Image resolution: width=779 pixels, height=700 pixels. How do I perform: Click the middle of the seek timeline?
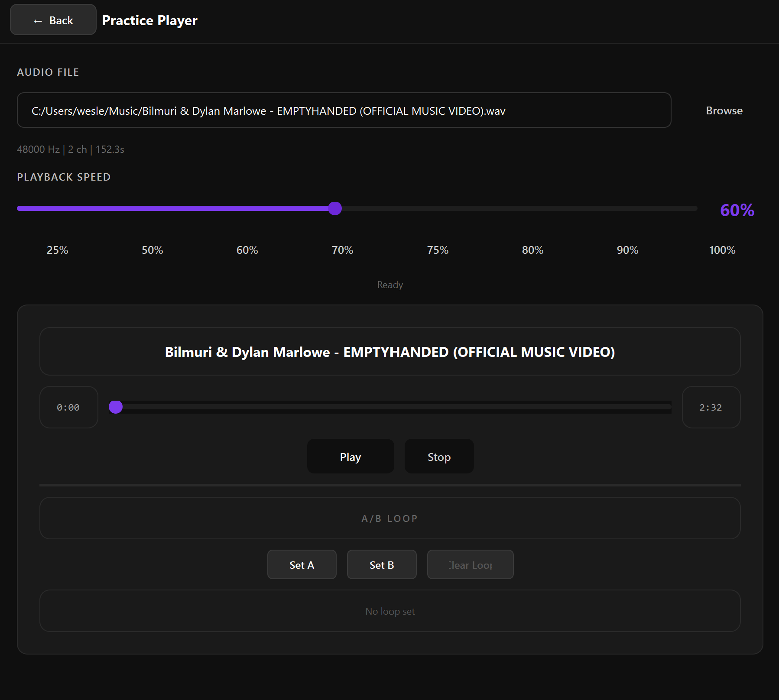pos(390,407)
